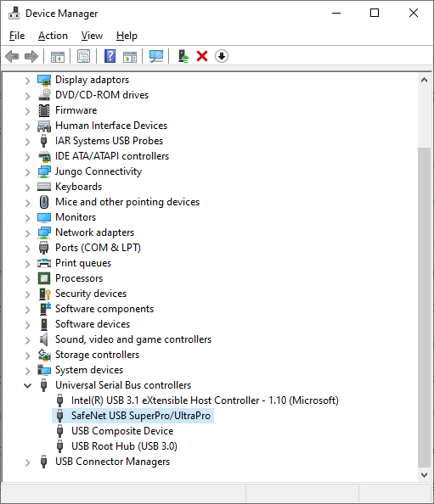Select Intel(R) USB 3.1 eXtensible Host Controller

205,400
